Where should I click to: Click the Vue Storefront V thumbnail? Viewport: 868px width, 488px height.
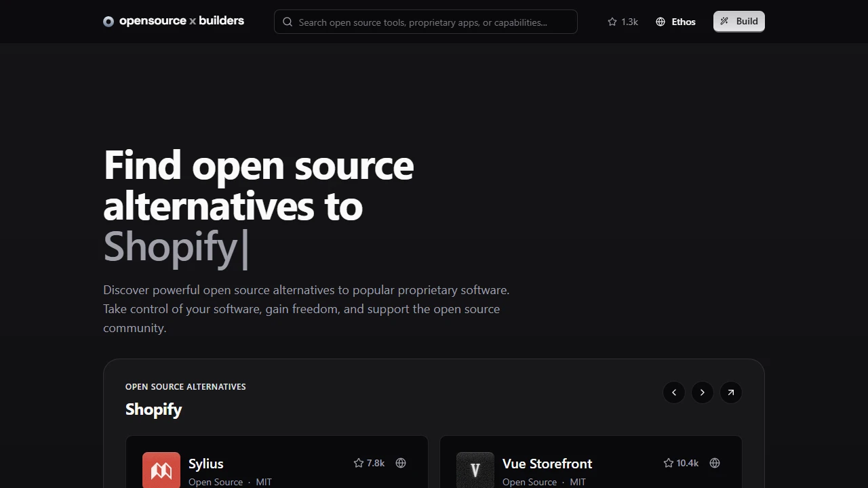[475, 470]
